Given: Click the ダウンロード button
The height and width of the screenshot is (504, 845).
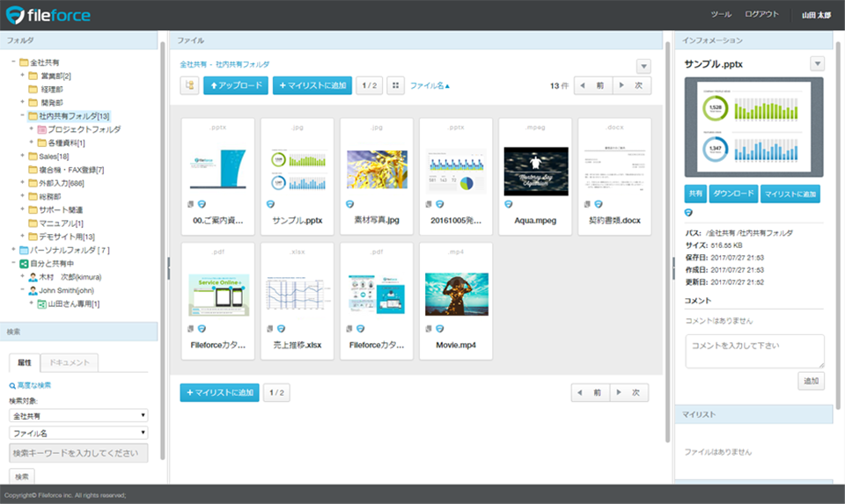Looking at the screenshot, I should (x=733, y=194).
